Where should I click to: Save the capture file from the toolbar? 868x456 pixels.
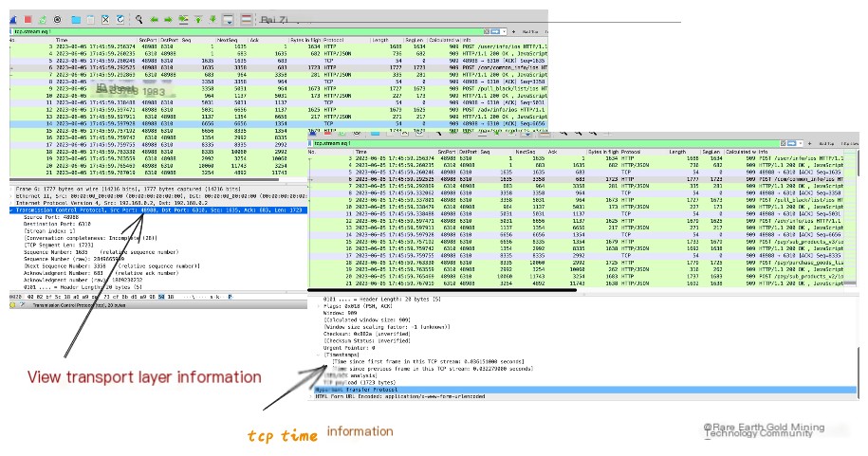(91, 19)
